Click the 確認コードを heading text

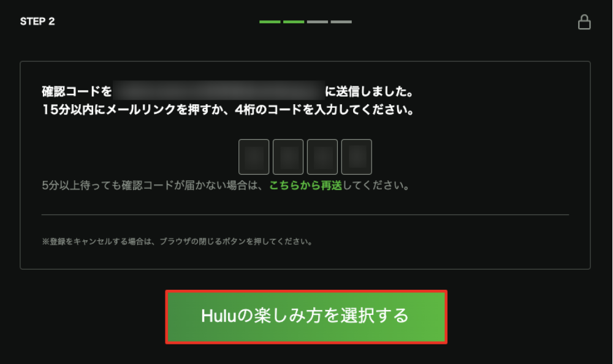77,91
